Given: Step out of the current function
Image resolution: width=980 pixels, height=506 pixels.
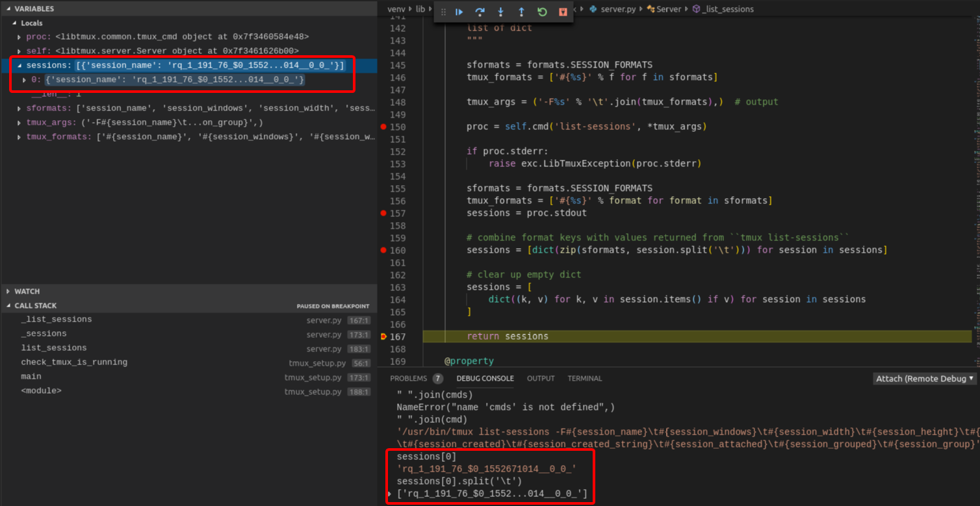Looking at the screenshot, I should point(521,12).
